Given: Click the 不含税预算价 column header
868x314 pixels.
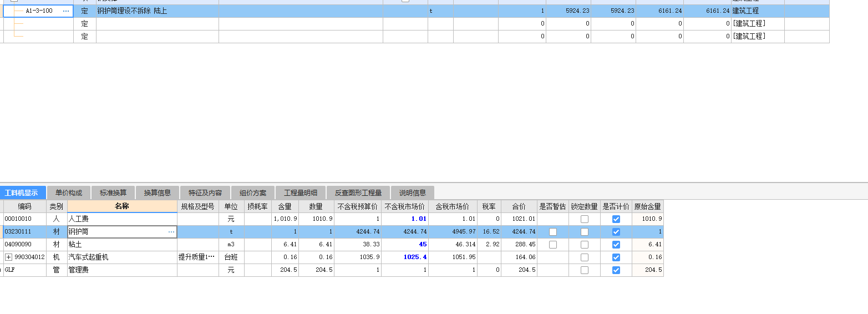Looking at the screenshot, I should click(x=358, y=206).
